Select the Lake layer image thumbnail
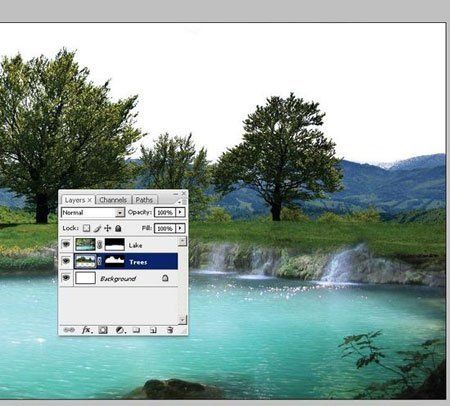Viewport: 450px width, 406px height. click(85, 244)
